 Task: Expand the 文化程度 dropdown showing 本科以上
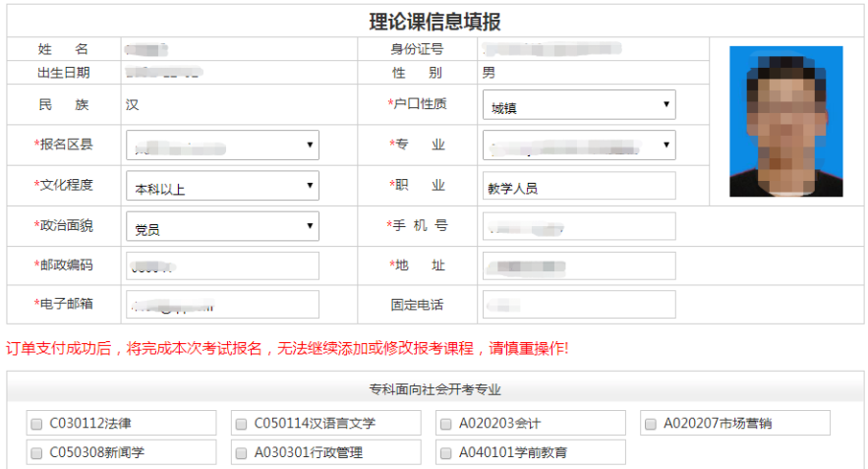point(222,186)
